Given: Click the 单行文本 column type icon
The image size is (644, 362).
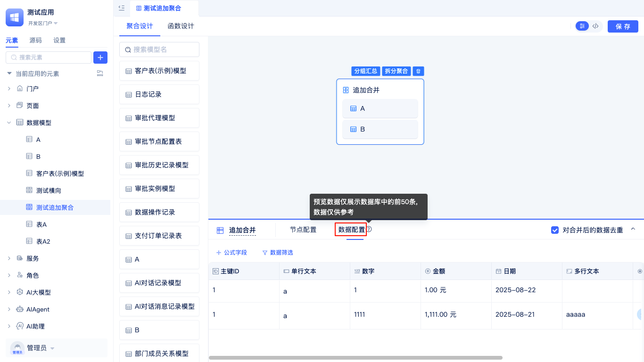Looking at the screenshot, I should [x=286, y=271].
